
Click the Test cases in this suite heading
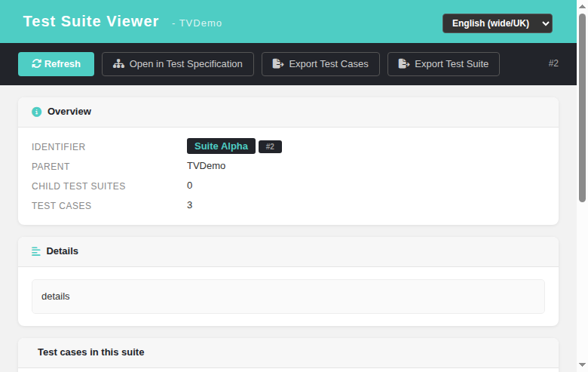coord(90,352)
